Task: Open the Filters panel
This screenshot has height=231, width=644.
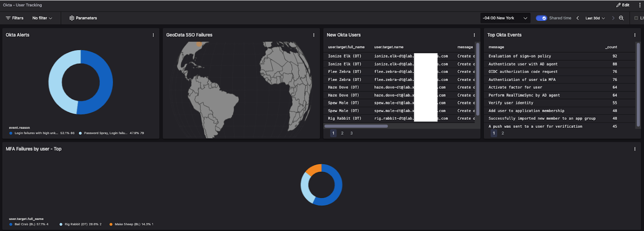Action: 15,18
